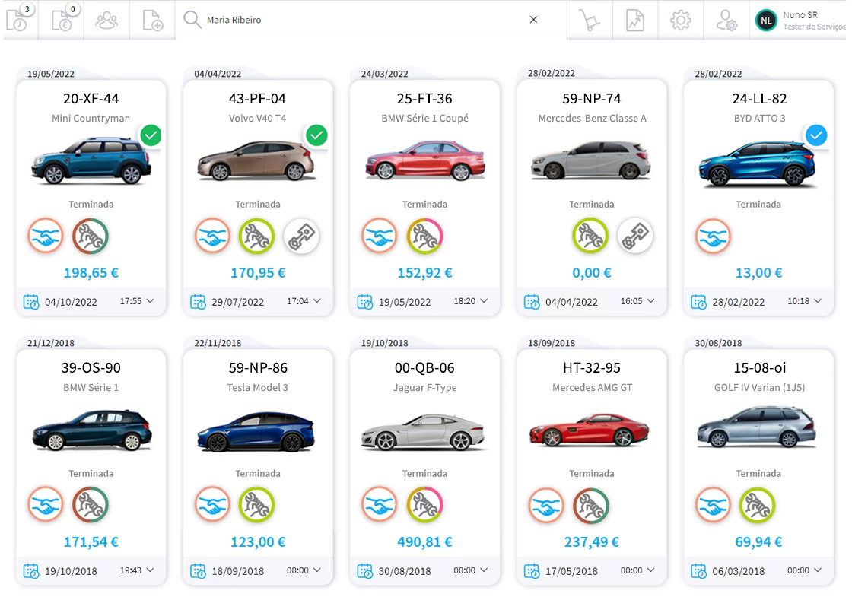
Task: Open the customers group icon
Action: point(106,20)
